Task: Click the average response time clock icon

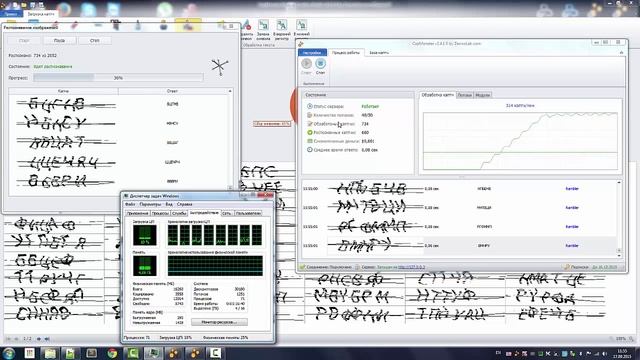Action: click(310, 150)
